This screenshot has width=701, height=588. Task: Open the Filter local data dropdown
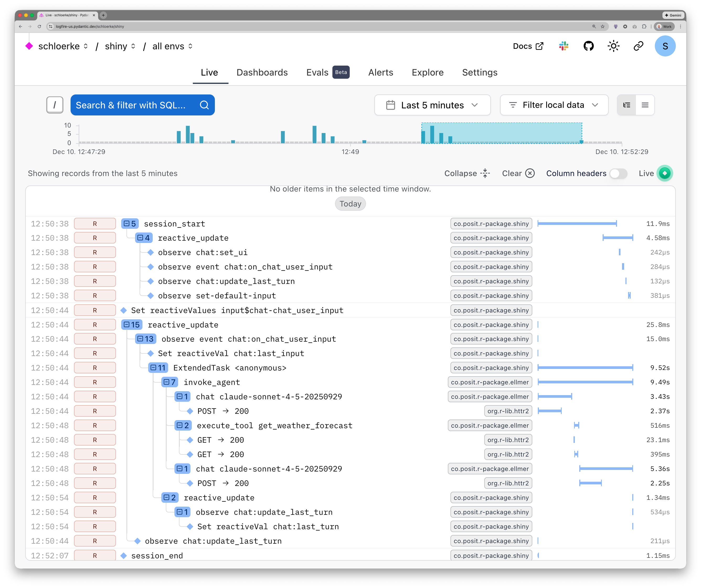(x=554, y=105)
